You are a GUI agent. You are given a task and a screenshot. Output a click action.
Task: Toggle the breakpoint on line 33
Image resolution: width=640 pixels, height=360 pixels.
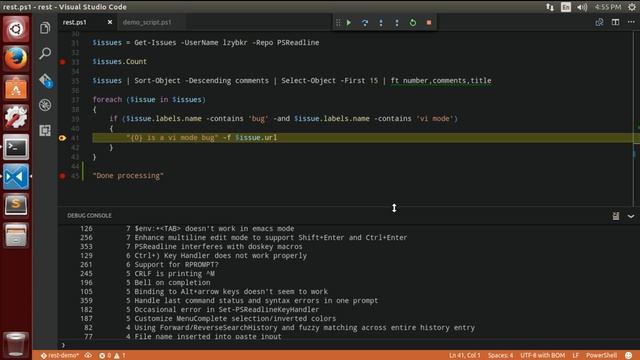pos(62,62)
